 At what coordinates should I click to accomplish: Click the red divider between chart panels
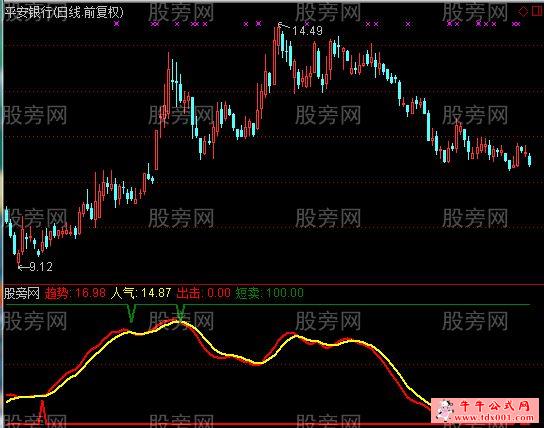point(272,285)
